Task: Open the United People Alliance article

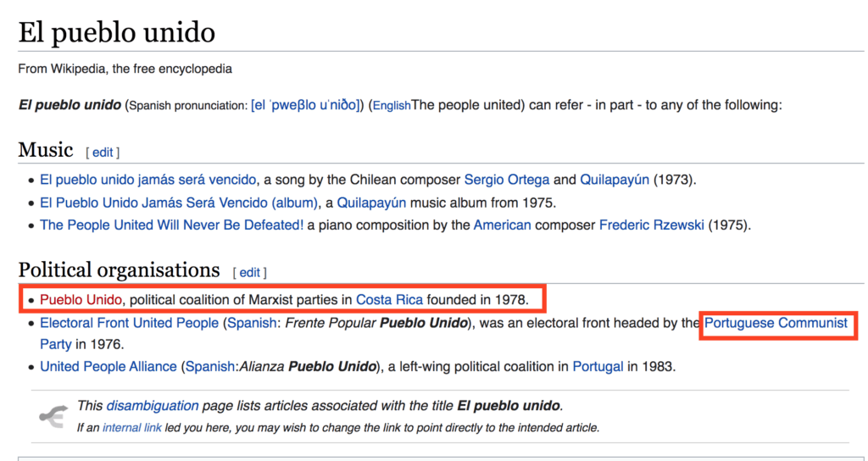Action: [x=108, y=367]
